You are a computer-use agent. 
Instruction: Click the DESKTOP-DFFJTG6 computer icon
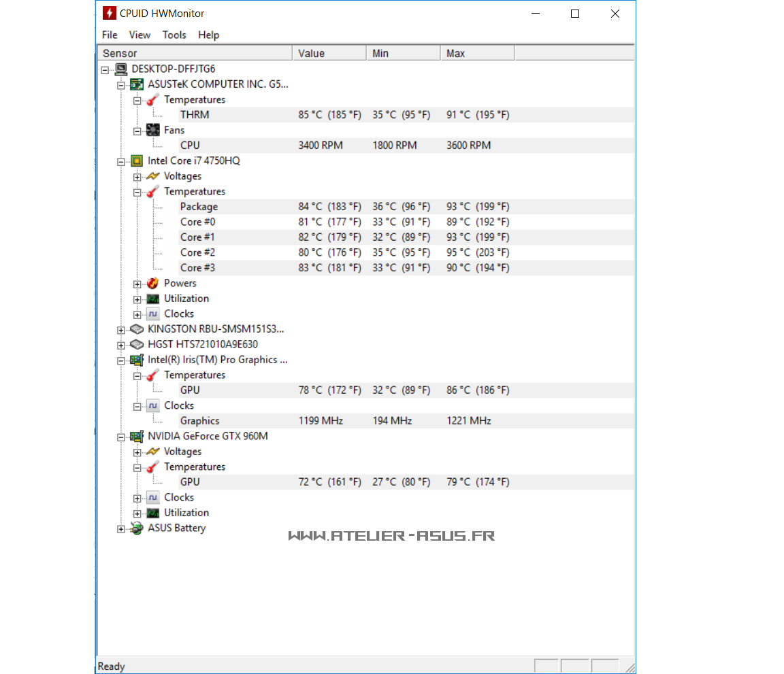tap(121, 69)
